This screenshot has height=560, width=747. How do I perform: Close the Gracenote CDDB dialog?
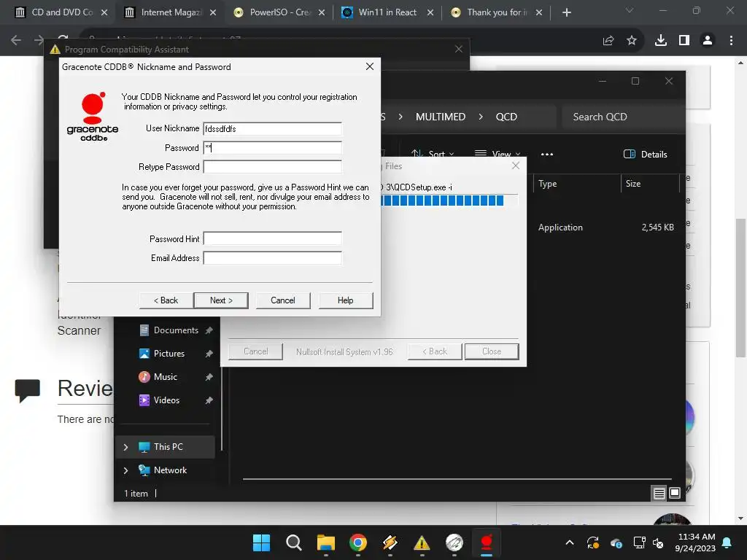pos(370,66)
